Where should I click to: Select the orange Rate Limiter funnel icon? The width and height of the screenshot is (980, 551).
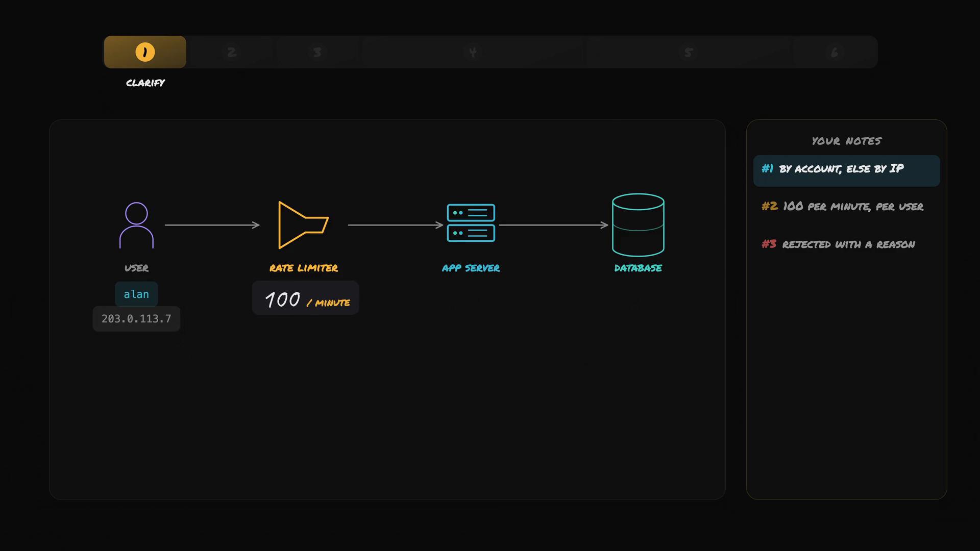click(303, 225)
